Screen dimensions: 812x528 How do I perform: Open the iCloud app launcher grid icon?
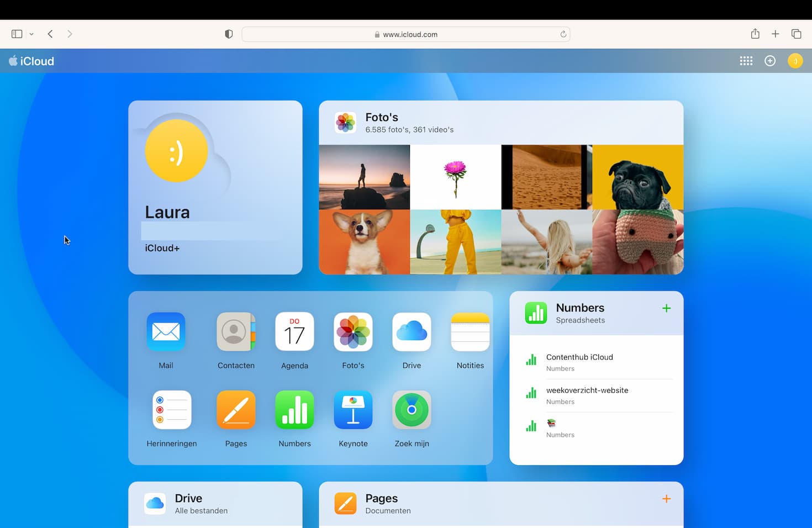click(746, 61)
